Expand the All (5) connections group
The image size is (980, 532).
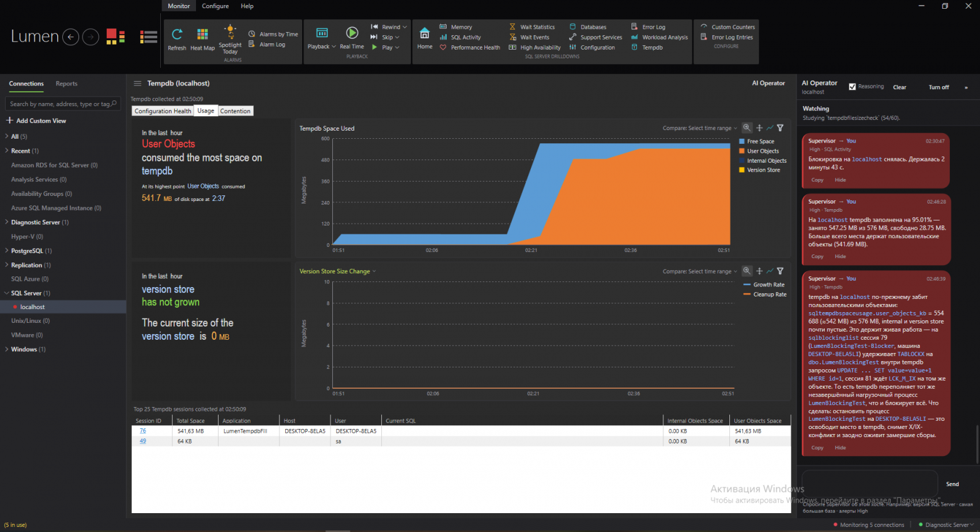[x=7, y=136]
